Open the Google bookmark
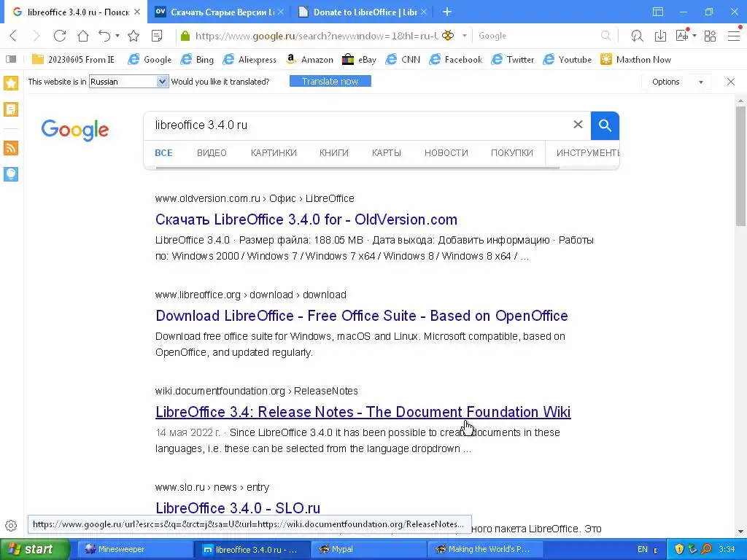747x560 pixels. point(150,60)
